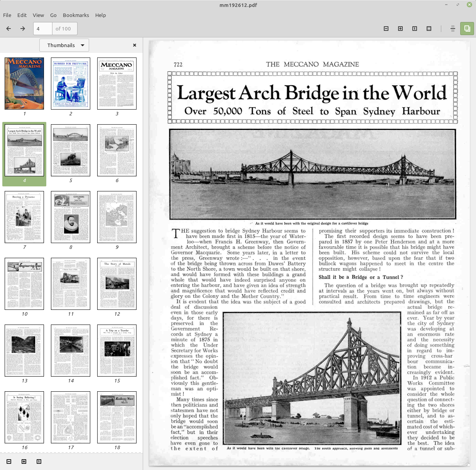The height and width of the screenshot is (470, 476).
Task: Enlarge thumbnails with bottom sidebar plus icon
Action: tap(24, 462)
